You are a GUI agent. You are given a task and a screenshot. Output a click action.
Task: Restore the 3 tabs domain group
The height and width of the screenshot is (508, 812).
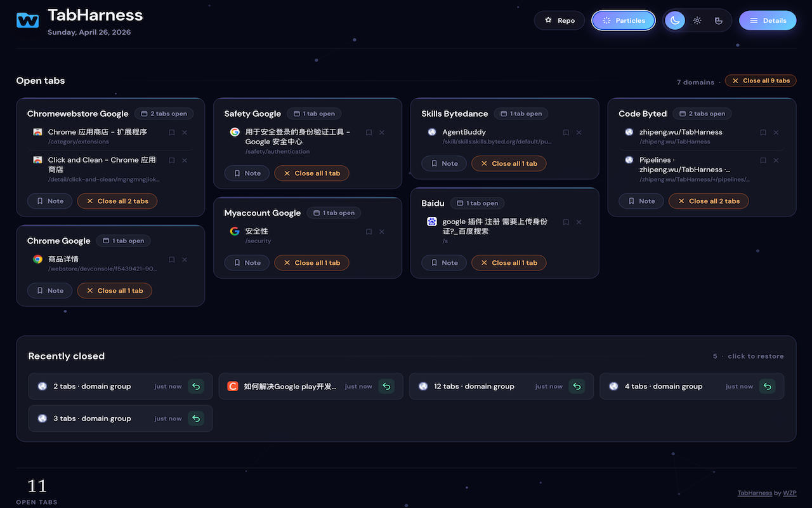pos(196,418)
